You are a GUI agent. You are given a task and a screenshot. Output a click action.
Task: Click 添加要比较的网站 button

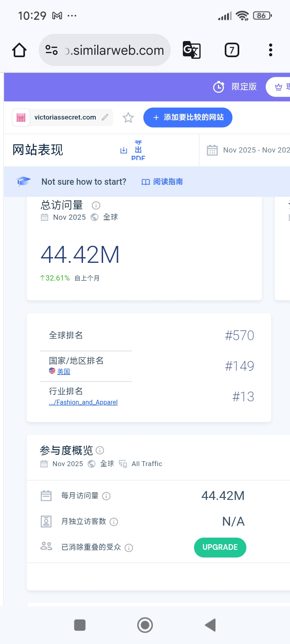tap(188, 118)
